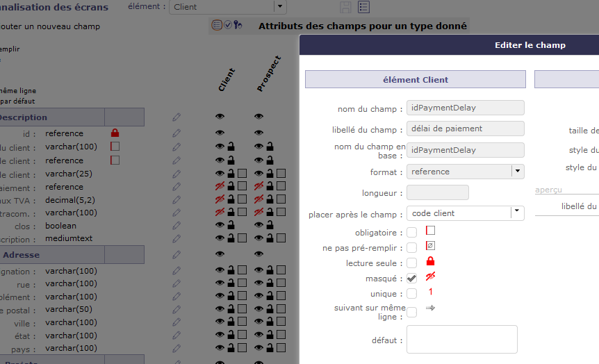Click the orange-circled list icon
The image size is (599, 364).
[x=217, y=26]
